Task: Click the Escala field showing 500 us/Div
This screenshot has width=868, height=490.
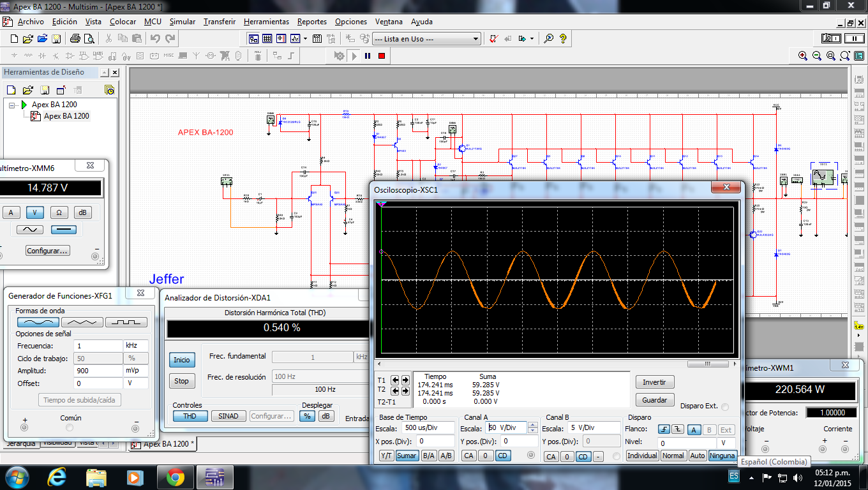Action: (x=428, y=427)
